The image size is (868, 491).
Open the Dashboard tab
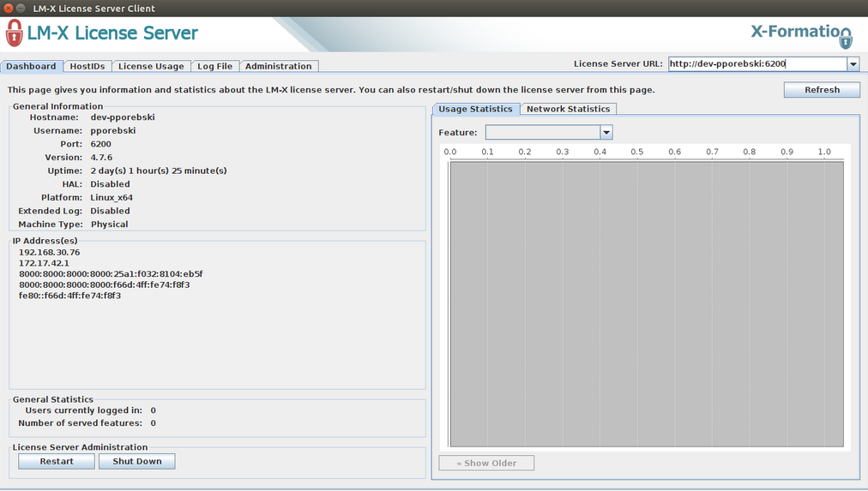[x=32, y=66]
